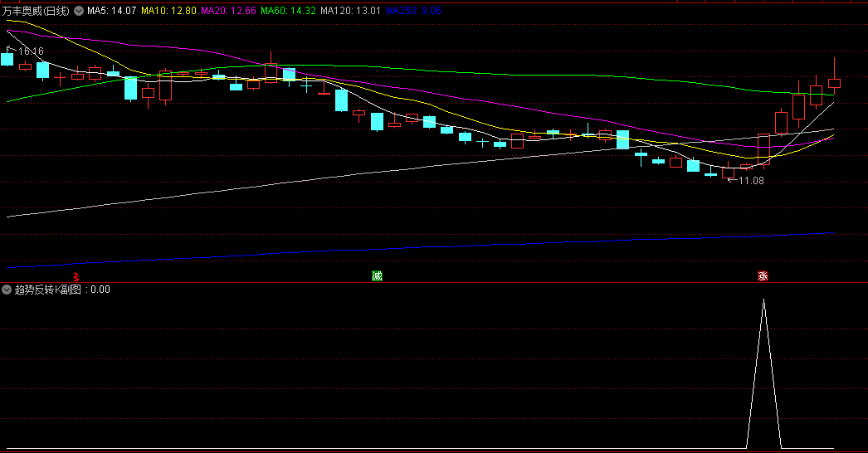Click the yellow MA10: 12.80 label
Screen dimensions: 868x453
[168, 11]
